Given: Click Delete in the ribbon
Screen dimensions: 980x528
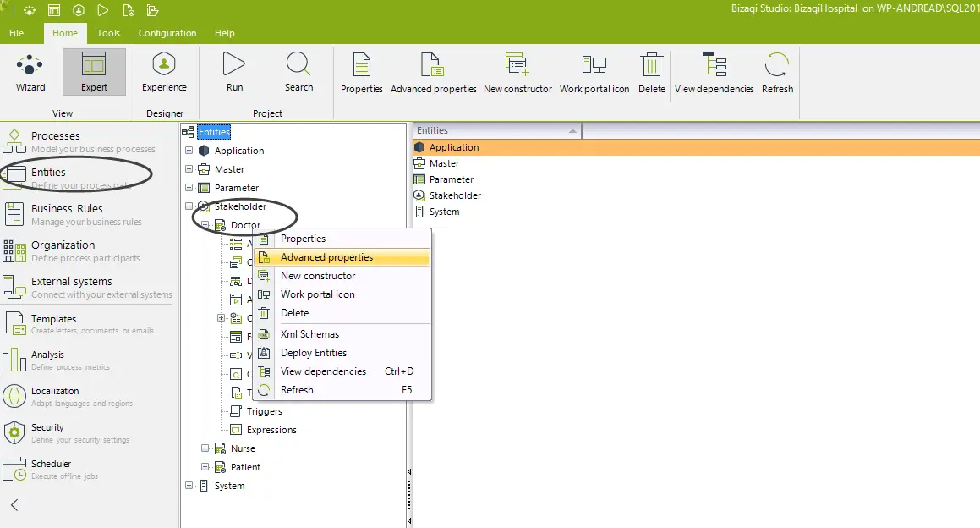Looking at the screenshot, I should click(x=651, y=74).
